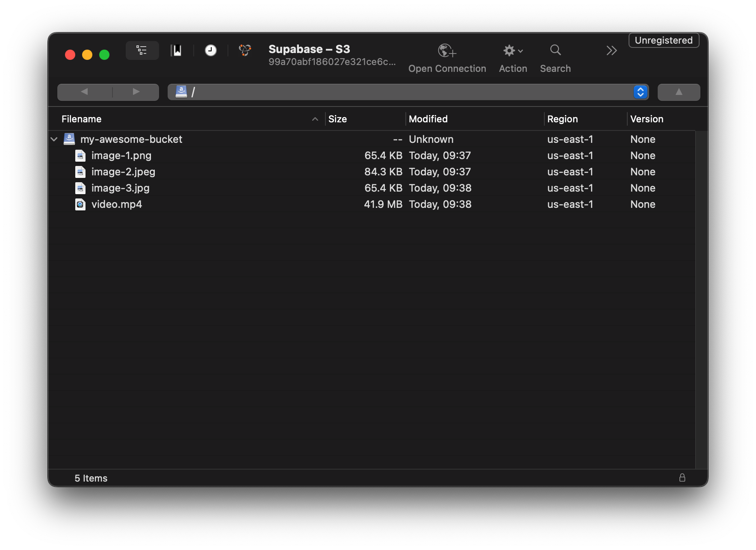Open the path dropdown selector
This screenshot has width=756, height=550.
(640, 92)
